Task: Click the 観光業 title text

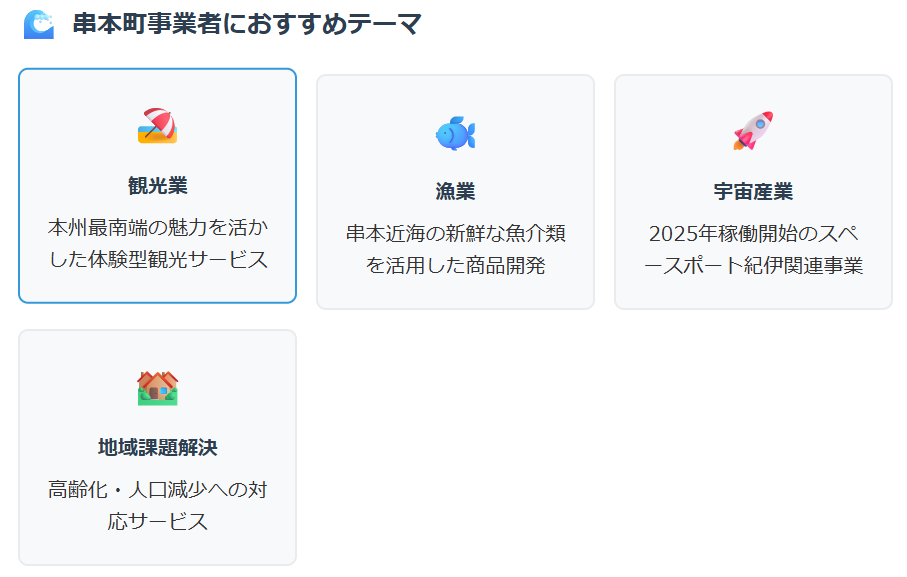Action: pos(157,186)
